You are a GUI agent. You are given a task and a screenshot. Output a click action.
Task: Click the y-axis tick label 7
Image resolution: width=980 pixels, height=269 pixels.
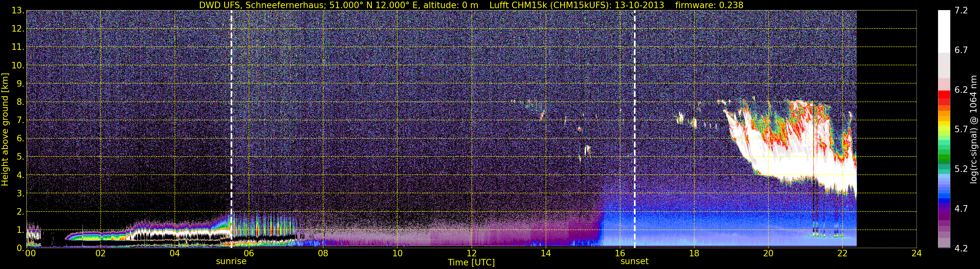click(x=20, y=120)
